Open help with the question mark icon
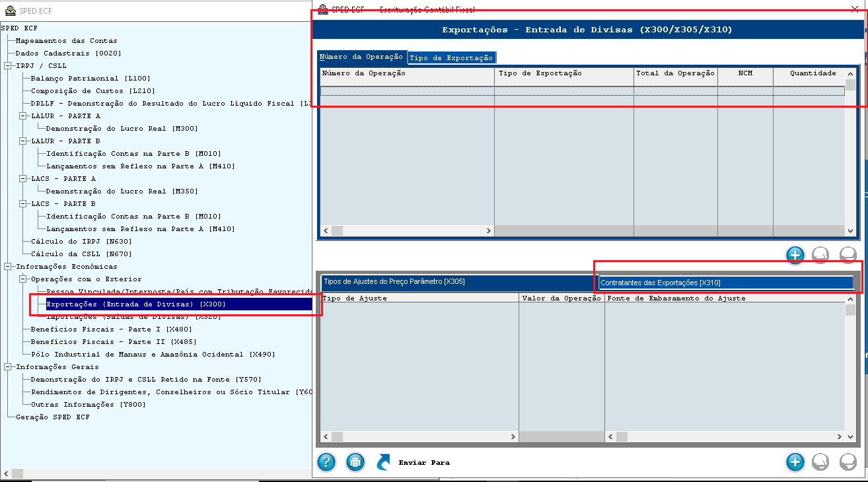The width and height of the screenshot is (868, 482). [x=327, y=462]
